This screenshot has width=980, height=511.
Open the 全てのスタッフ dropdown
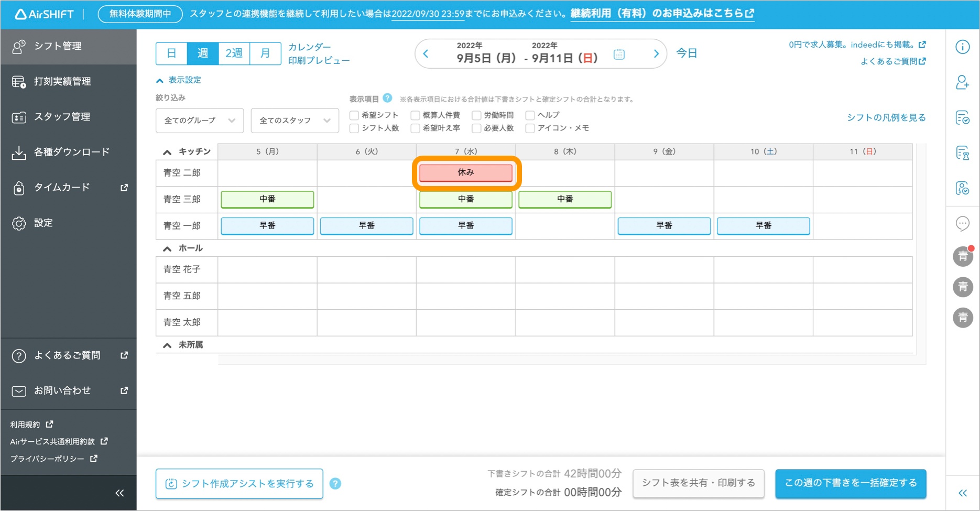[295, 121]
